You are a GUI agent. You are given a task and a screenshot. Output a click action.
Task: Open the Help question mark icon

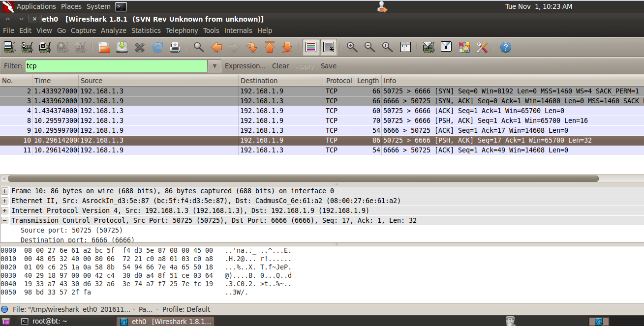[506, 47]
